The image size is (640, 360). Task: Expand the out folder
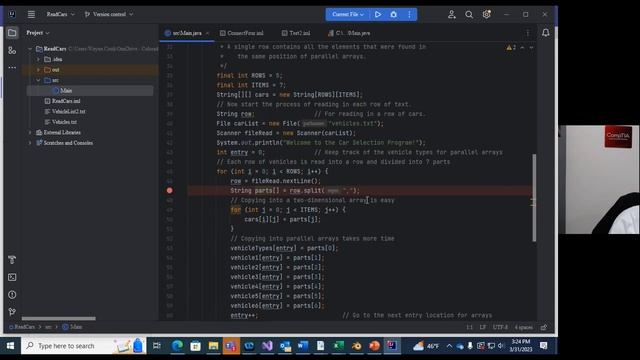(x=38, y=70)
